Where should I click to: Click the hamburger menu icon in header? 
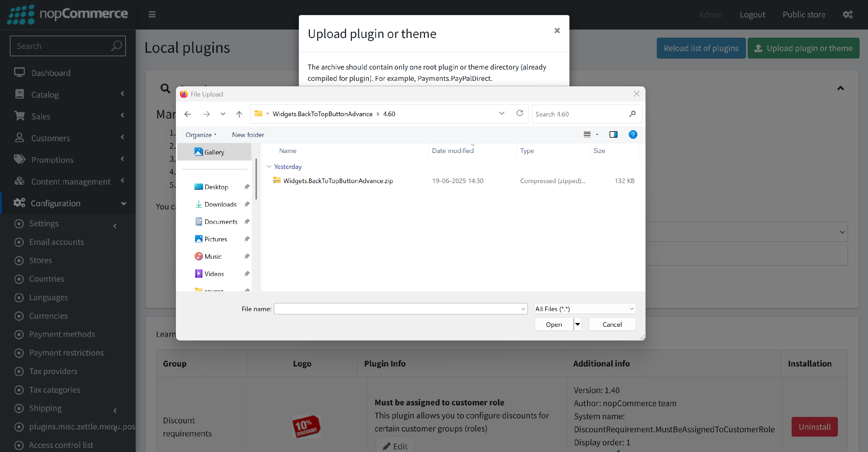tap(152, 14)
